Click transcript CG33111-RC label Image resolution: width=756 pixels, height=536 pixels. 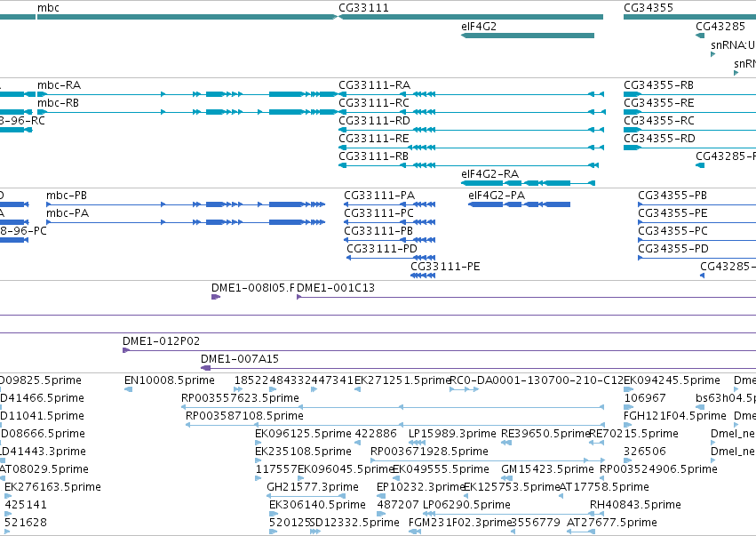point(374,103)
